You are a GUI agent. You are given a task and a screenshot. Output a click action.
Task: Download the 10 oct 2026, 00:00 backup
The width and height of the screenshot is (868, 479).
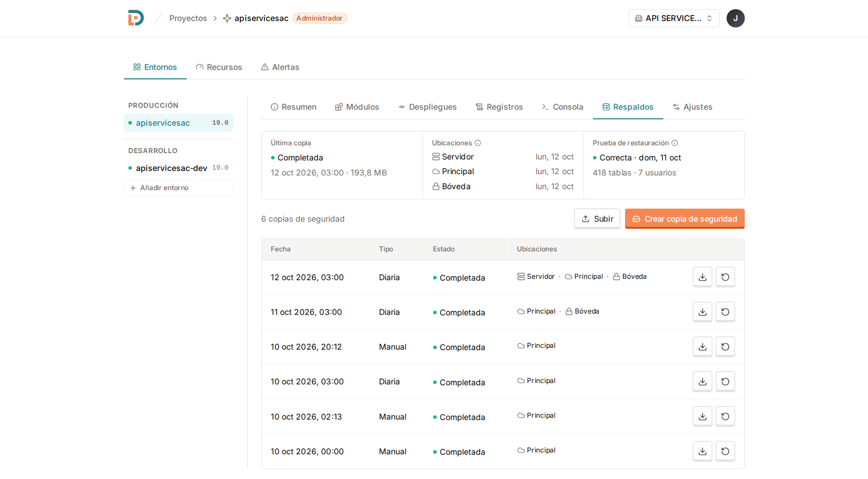coord(702,451)
